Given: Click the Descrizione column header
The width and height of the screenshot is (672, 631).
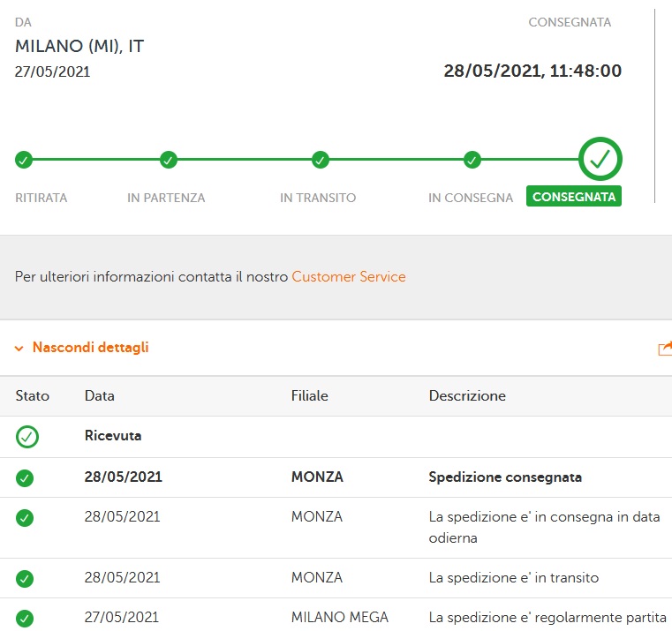Looking at the screenshot, I should pos(467,396).
